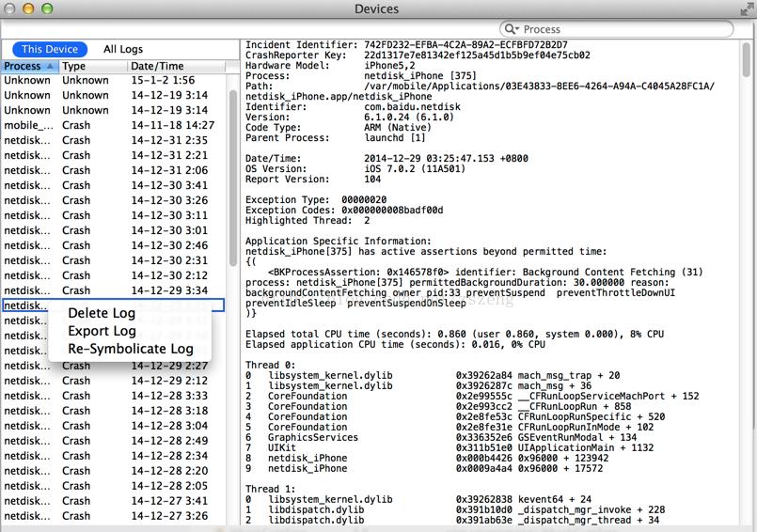Screen dimensions: 757x532
Task: Click the Elapsed total CPU time line
Action: [x=455, y=334]
